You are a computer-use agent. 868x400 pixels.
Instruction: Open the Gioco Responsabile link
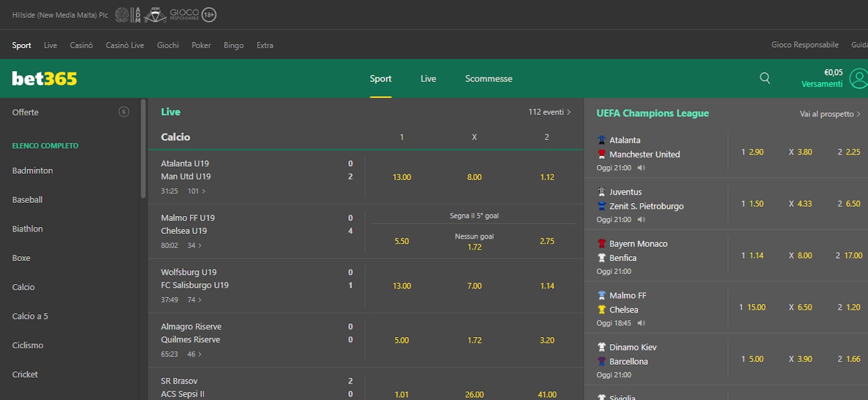[805, 45]
